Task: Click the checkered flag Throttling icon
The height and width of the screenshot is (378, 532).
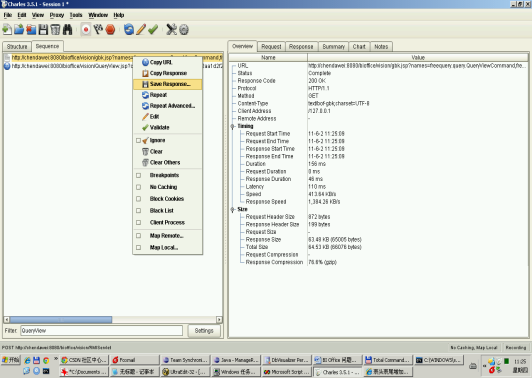Action: pos(98,30)
